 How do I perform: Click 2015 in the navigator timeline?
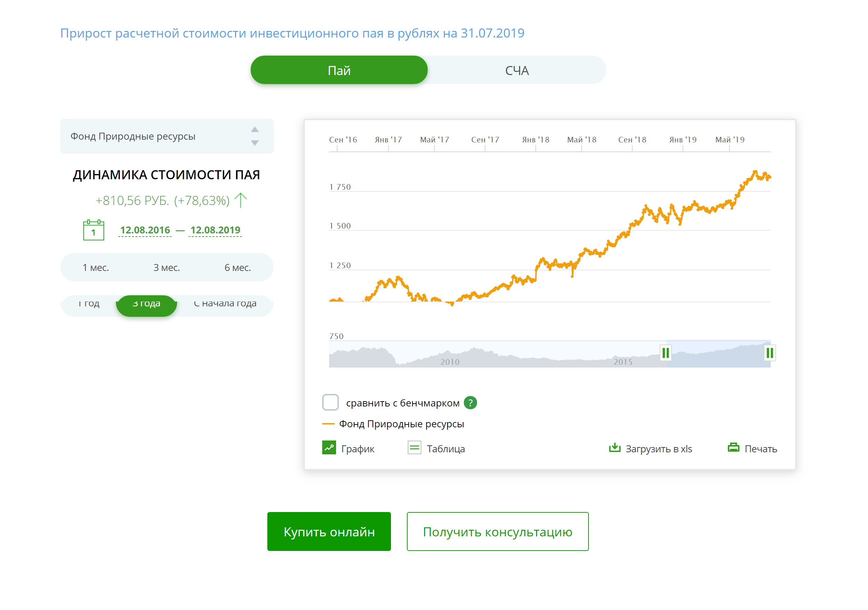coord(623,362)
